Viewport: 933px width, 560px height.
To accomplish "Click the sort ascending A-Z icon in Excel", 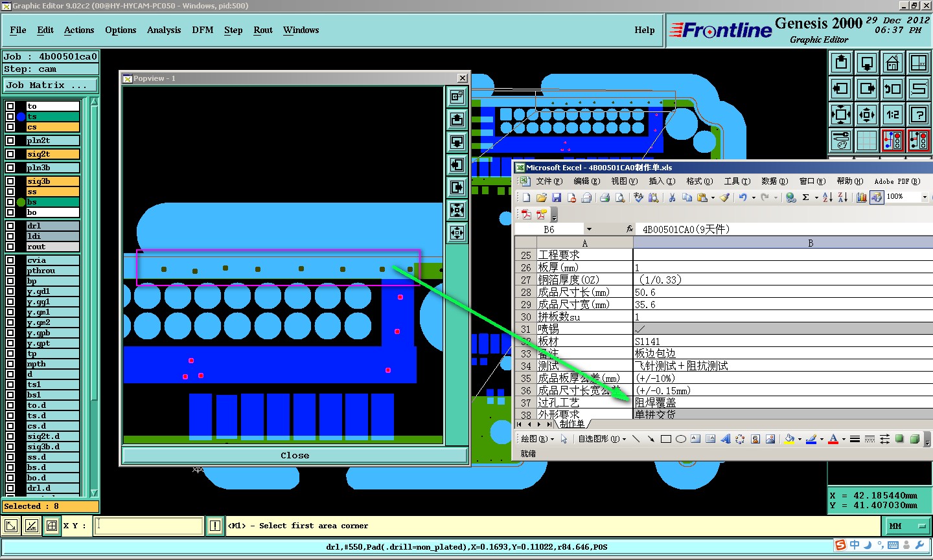I will 827,197.
